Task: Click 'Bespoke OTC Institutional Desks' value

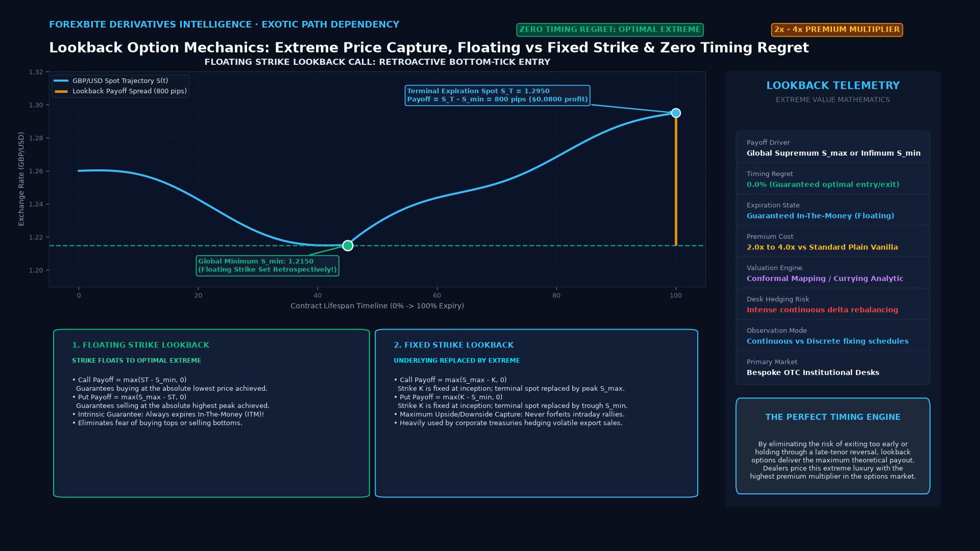Action: (x=813, y=372)
